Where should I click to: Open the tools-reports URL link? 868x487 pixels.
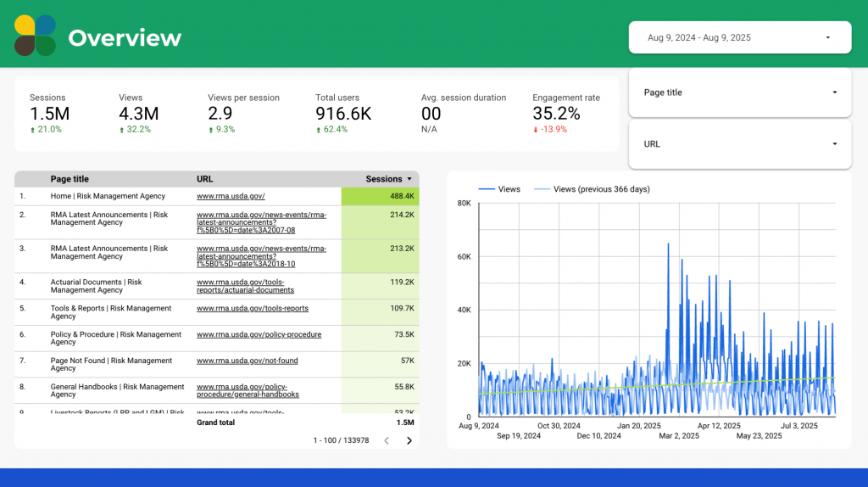pyautogui.click(x=253, y=309)
